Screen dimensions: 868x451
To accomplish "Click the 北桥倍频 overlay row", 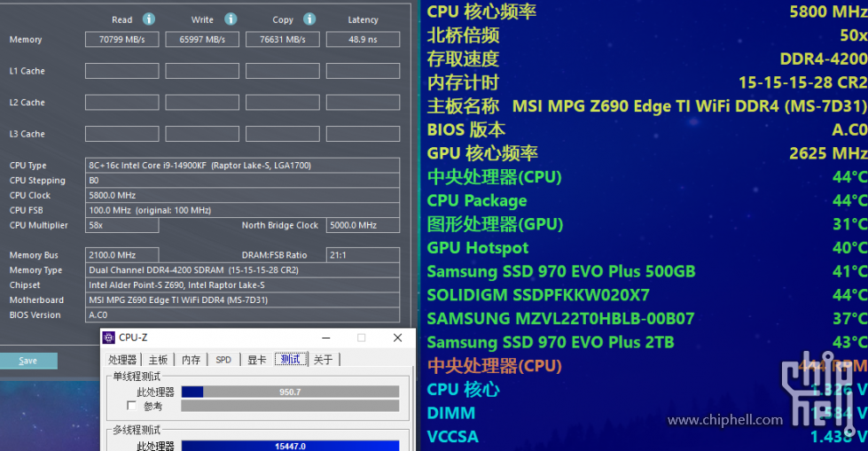I will point(646,35).
